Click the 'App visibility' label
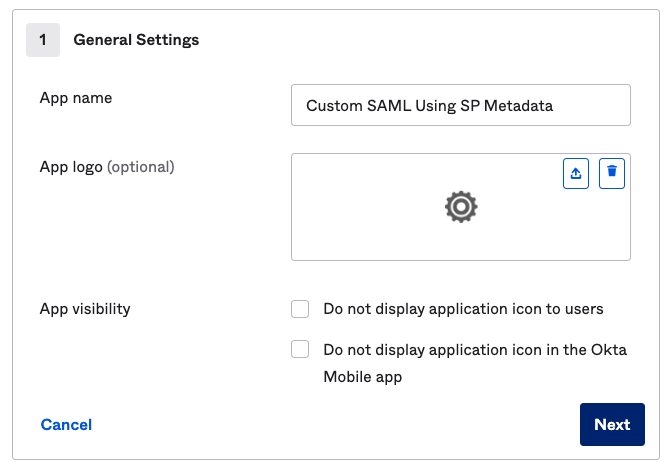Image resolution: width=672 pixels, height=472 pixels. 85,309
